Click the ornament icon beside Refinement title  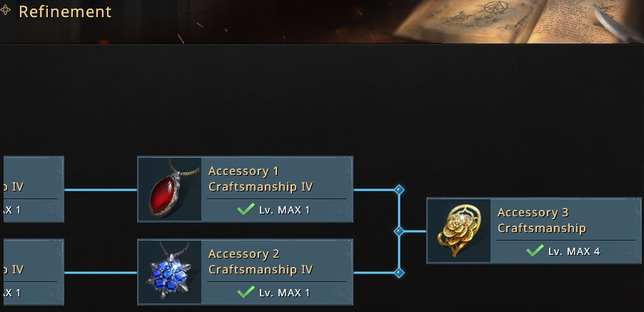click(5, 10)
